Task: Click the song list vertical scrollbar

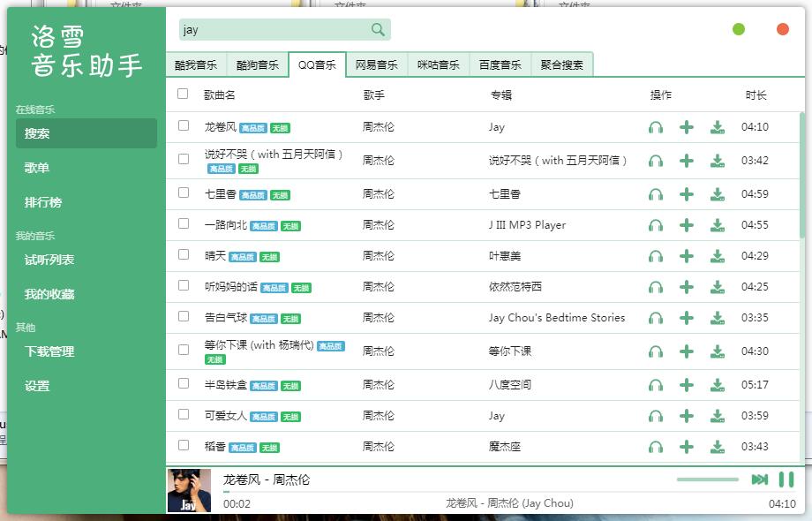Action: pos(802,176)
